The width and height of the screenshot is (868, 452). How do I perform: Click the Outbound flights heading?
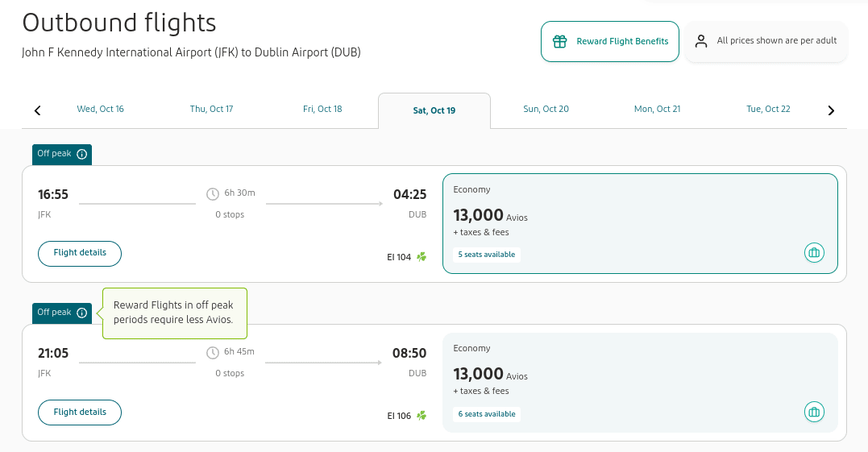(x=119, y=23)
